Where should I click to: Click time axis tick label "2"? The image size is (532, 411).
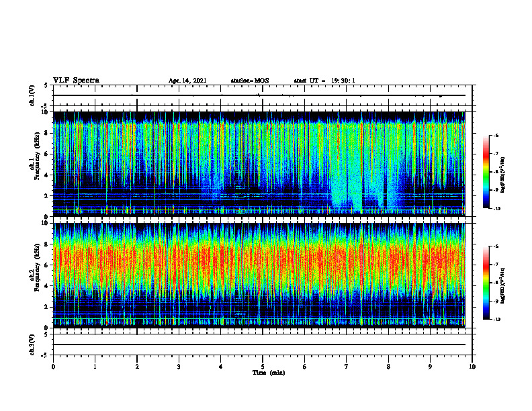click(137, 367)
